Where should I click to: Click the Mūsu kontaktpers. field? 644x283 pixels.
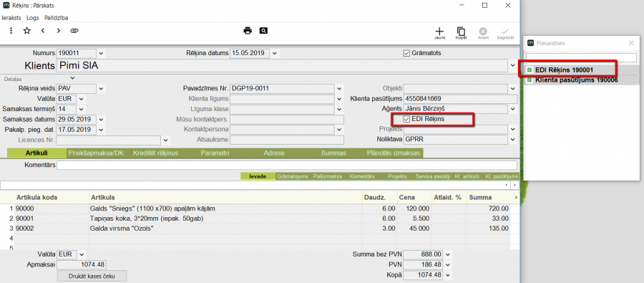(287, 119)
